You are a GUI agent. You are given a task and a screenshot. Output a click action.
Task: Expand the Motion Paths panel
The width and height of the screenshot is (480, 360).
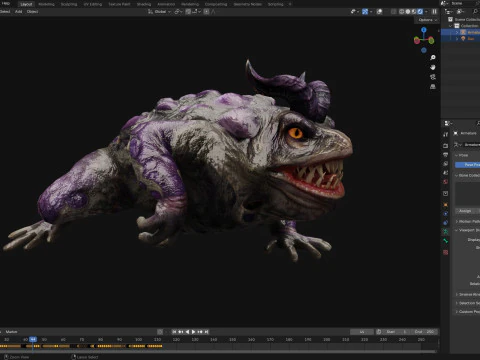click(467, 221)
